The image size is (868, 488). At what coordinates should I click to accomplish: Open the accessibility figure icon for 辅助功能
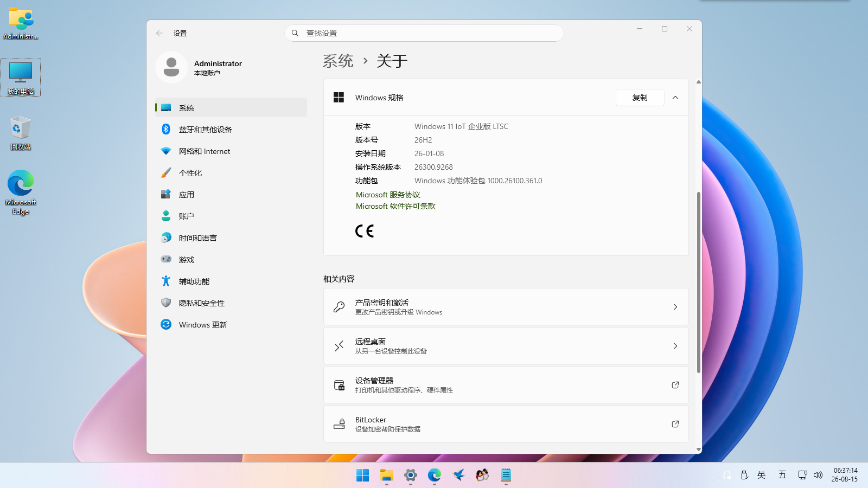(x=166, y=281)
